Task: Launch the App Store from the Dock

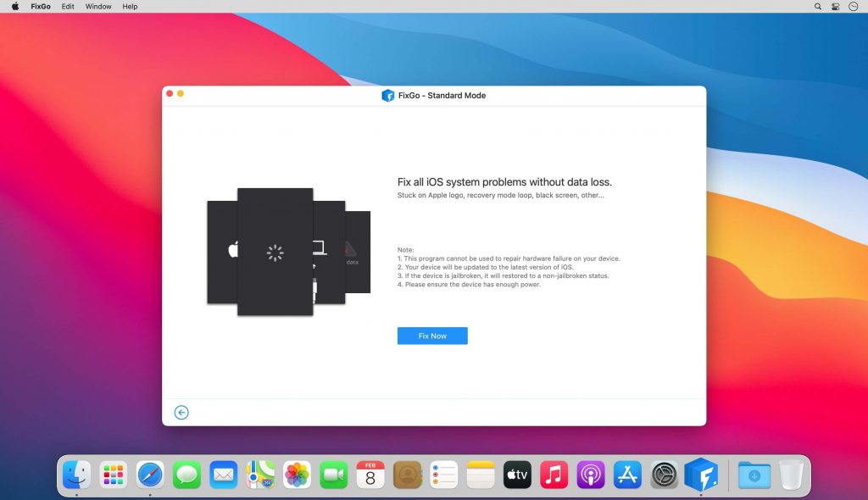Action: (x=627, y=475)
